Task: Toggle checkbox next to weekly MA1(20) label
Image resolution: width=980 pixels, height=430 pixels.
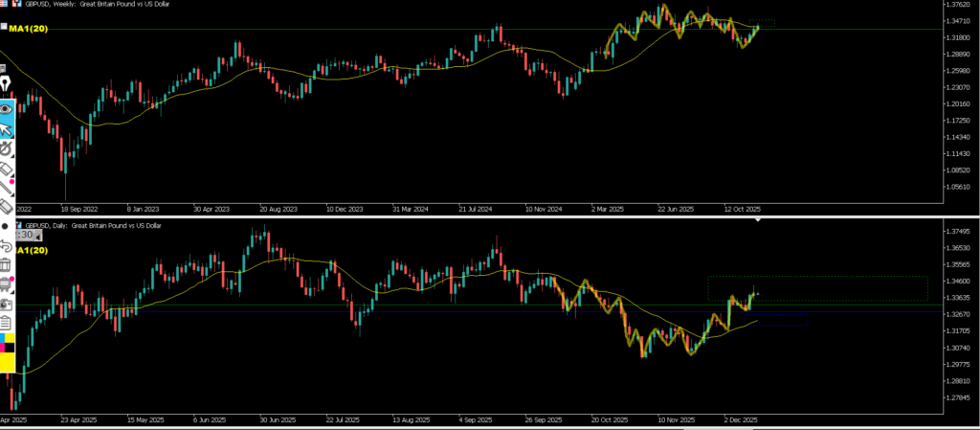Action: point(4,27)
